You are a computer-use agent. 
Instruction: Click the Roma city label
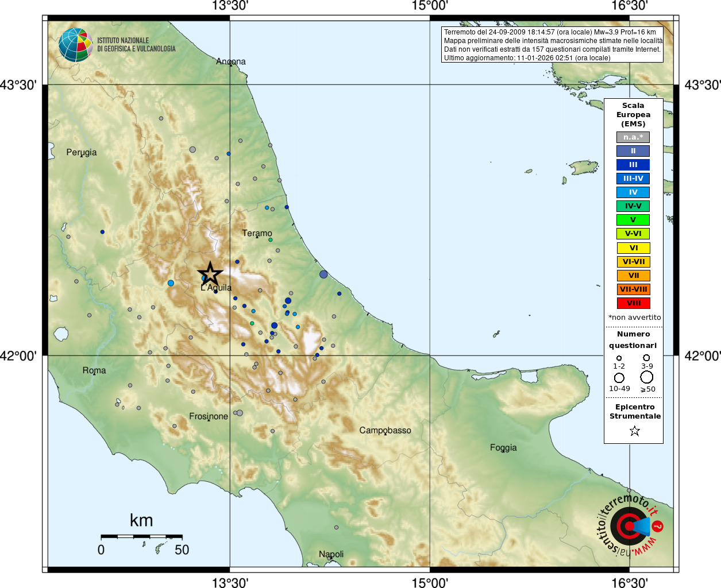[94, 370]
